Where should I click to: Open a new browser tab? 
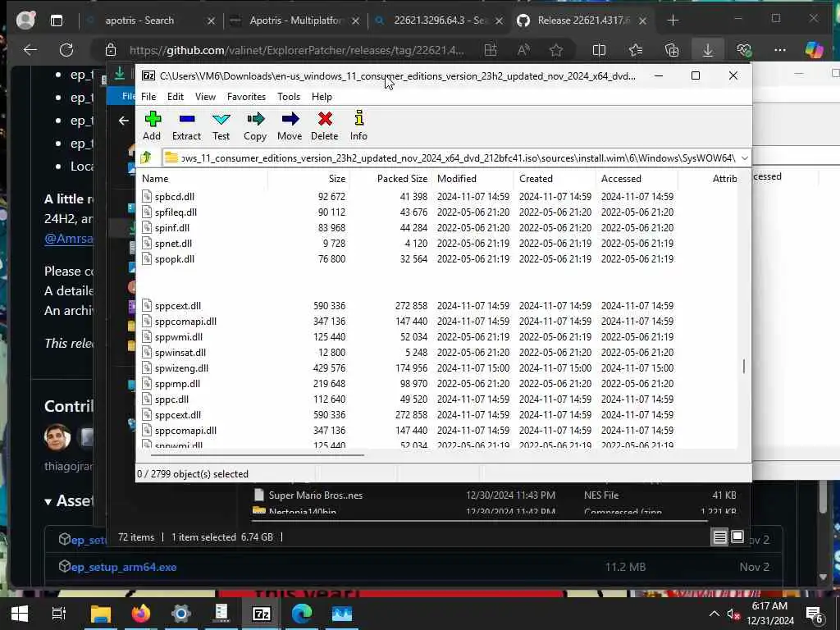pyautogui.click(x=673, y=21)
